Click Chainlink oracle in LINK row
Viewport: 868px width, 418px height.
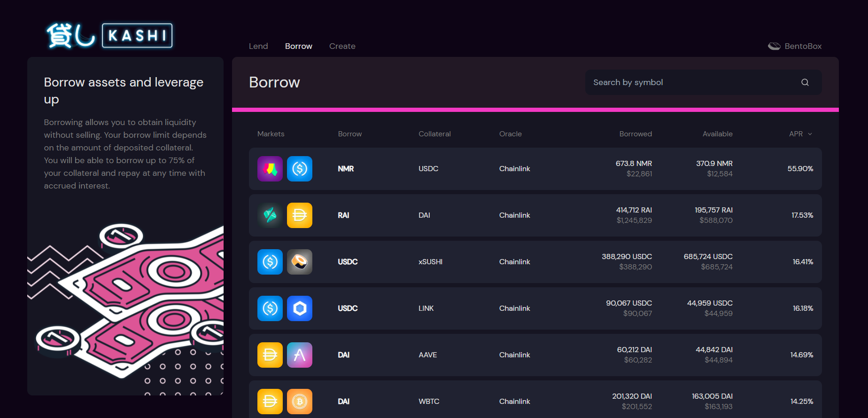(x=514, y=308)
